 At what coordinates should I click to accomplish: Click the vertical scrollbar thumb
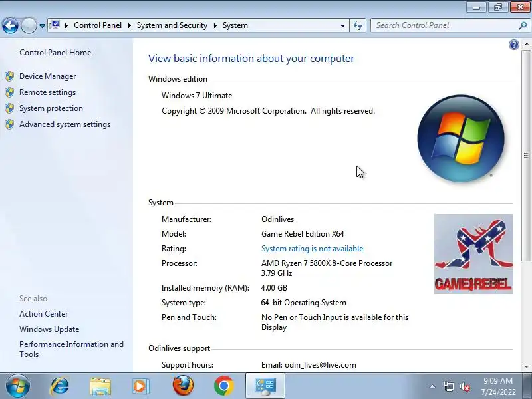(526, 156)
